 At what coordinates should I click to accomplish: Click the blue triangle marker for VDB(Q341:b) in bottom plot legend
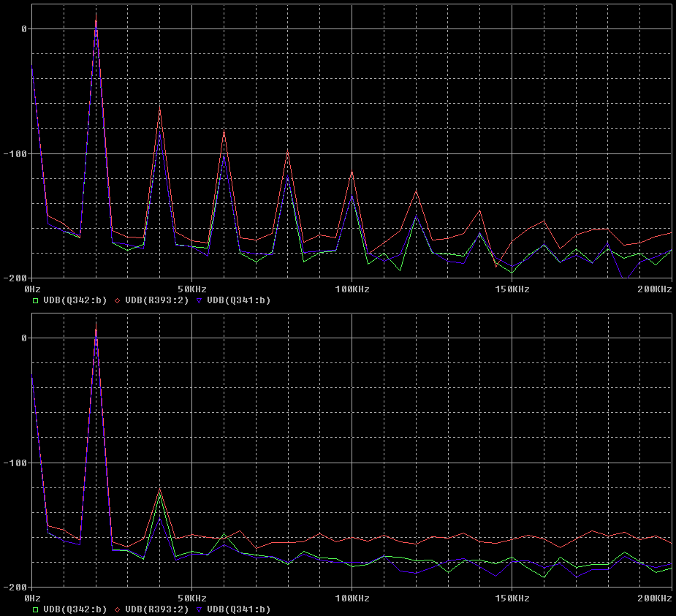pyautogui.click(x=199, y=609)
